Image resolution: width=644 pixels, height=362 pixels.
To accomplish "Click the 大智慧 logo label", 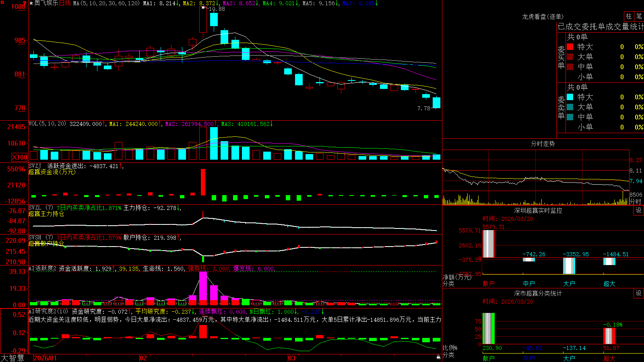I will (12, 358).
